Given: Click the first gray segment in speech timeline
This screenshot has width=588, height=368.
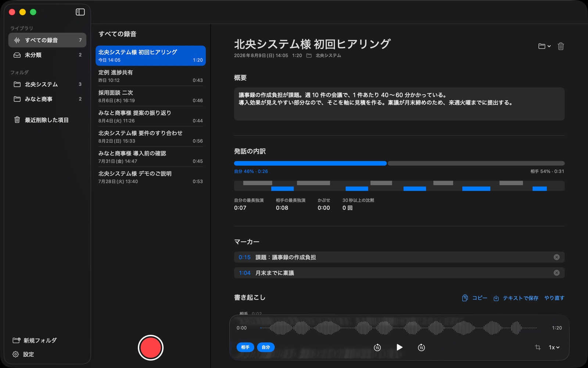Looking at the screenshot, I should (x=258, y=183).
